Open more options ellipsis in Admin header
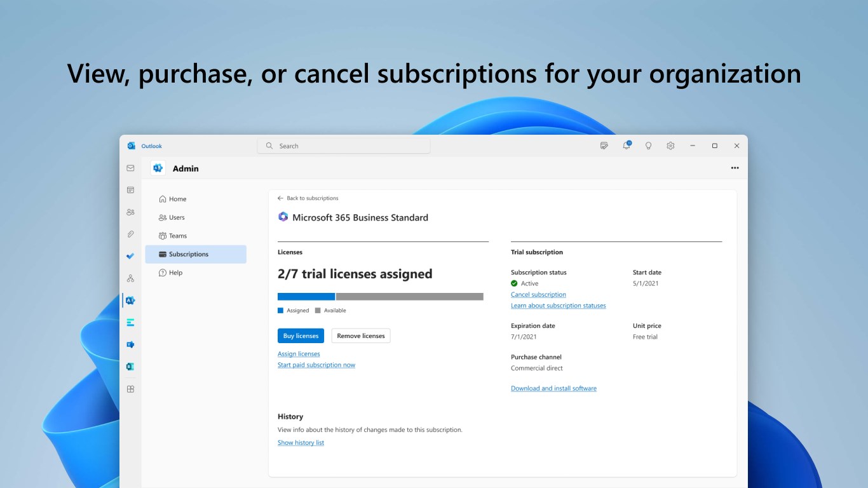 pos(735,168)
